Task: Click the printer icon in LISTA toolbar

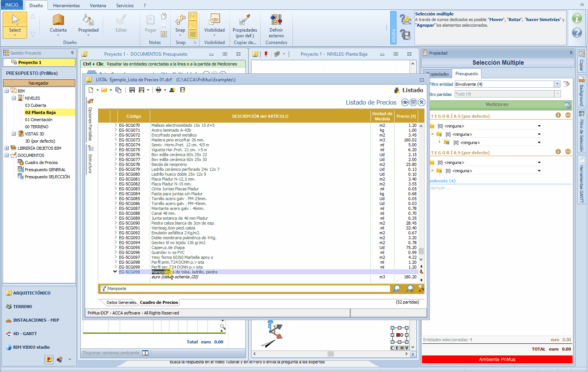Action: click(x=158, y=90)
